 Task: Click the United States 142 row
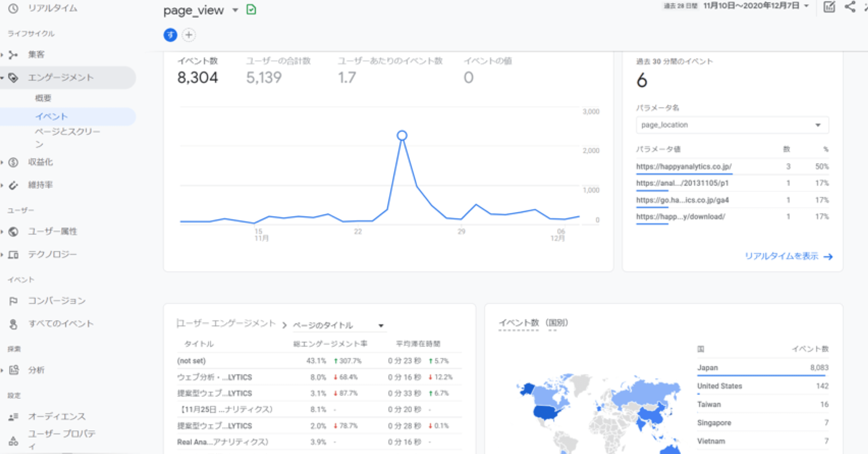click(x=763, y=386)
